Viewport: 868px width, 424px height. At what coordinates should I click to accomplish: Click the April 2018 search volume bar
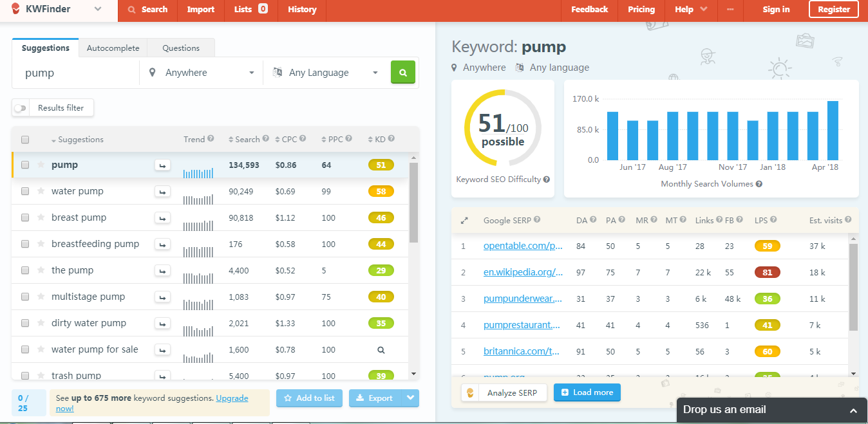point(833,131)
